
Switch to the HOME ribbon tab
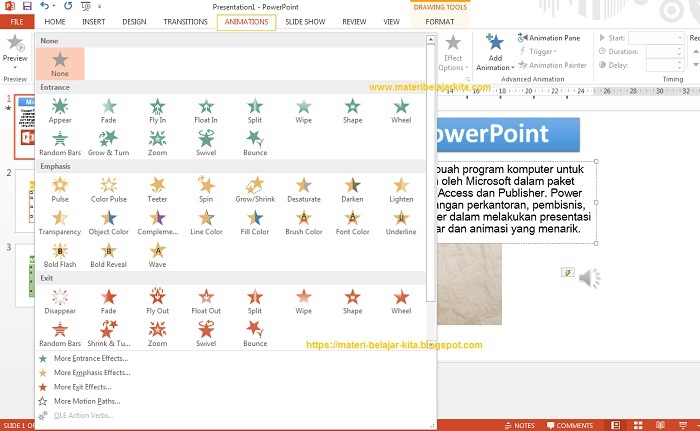tap(55, 21)
